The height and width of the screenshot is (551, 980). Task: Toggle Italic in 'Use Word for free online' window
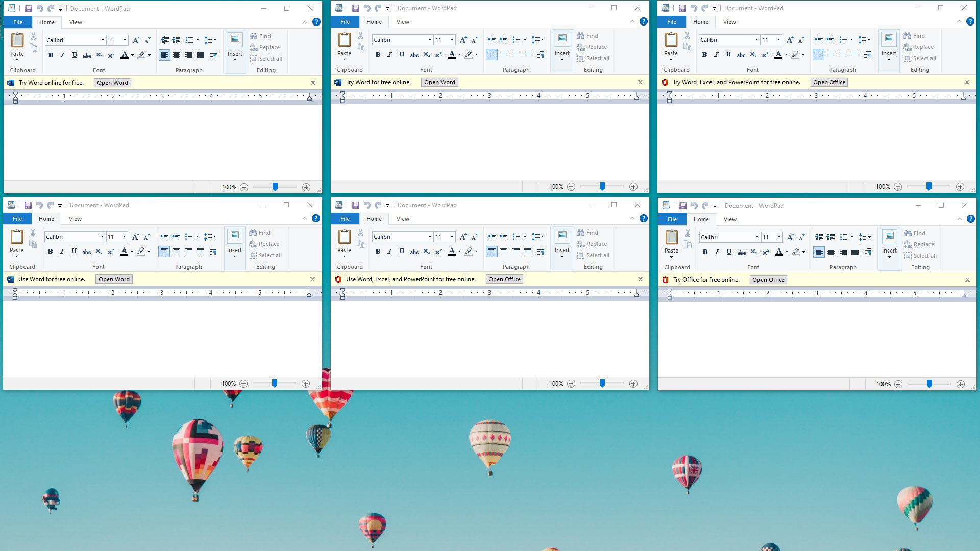(62, 252)
